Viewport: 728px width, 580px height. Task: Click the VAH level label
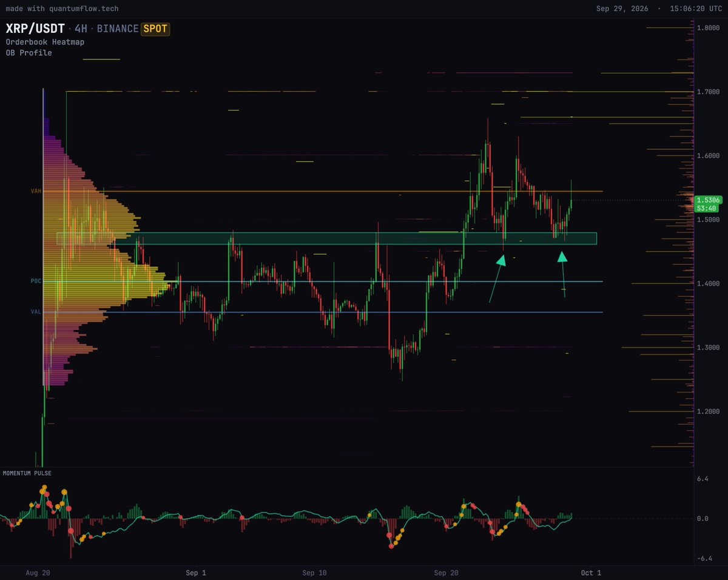pyautogui.click(x=36, y=191)
